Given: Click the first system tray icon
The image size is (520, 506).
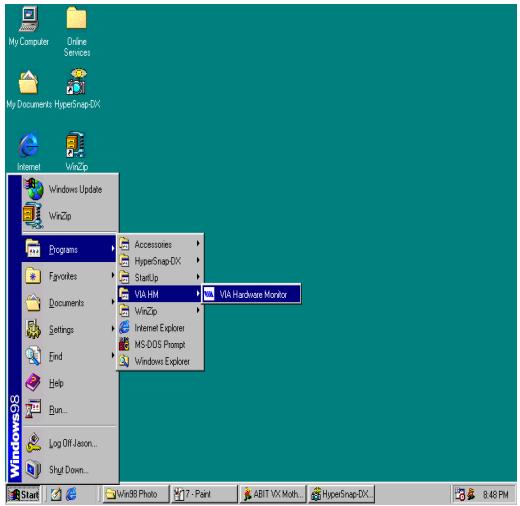Looking at the screenshot, I should coord(460,494).
